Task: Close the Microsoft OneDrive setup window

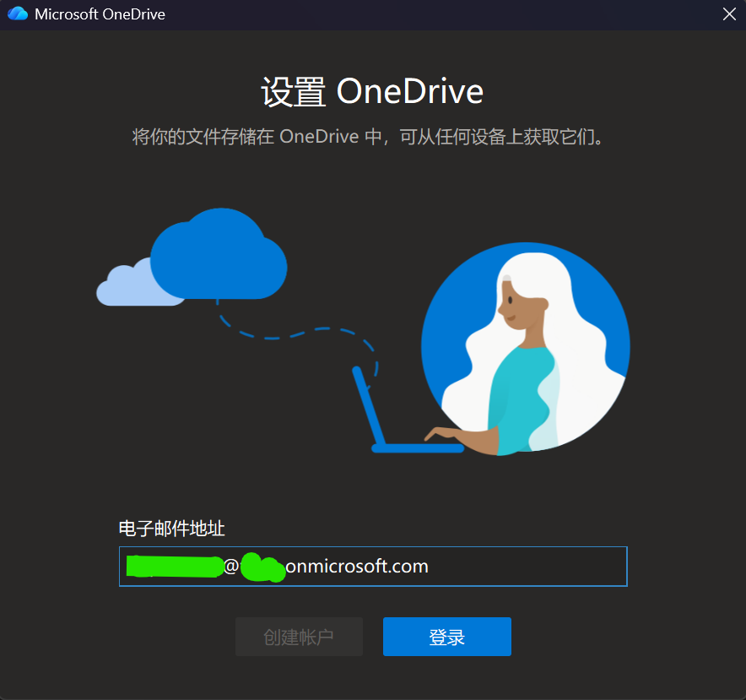Action: pyautogui.click(x=729, y=14)
